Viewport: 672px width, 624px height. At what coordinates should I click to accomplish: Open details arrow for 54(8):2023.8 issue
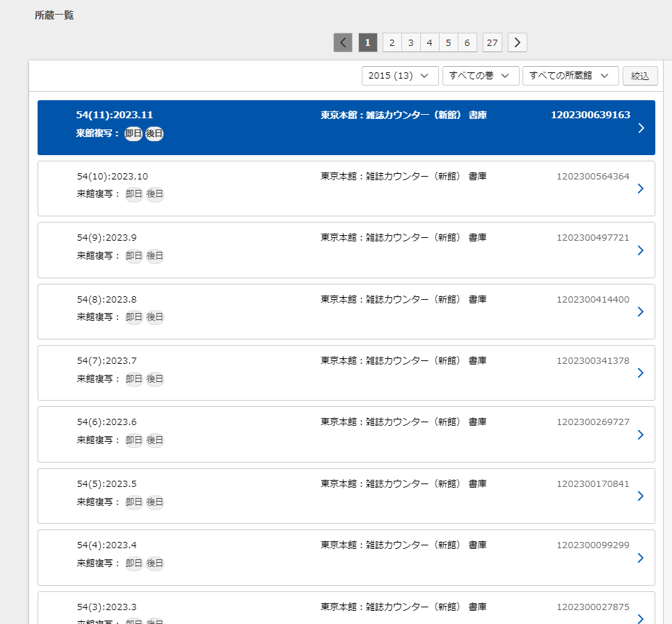pos(641,312)
